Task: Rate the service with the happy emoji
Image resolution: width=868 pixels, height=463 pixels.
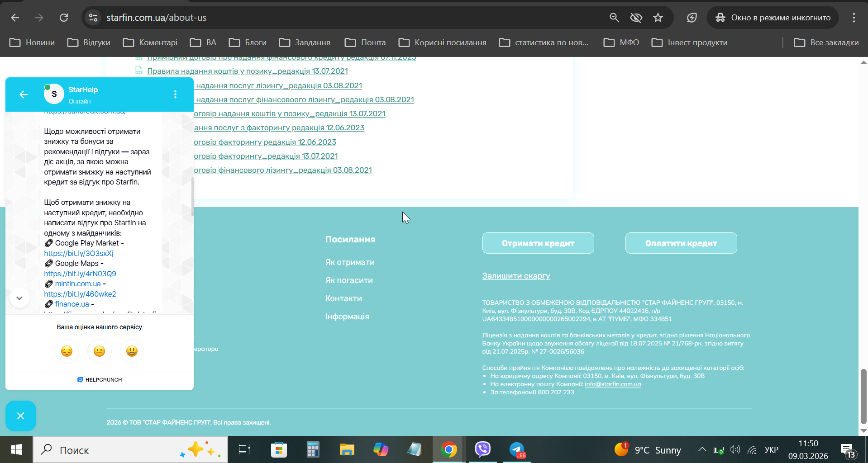Action: 132,351
